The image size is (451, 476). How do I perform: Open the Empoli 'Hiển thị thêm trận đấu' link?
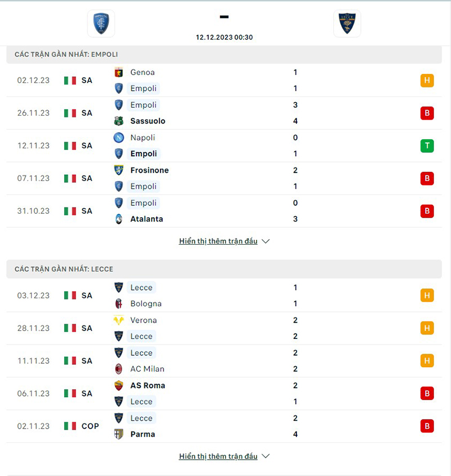(218, 241)
